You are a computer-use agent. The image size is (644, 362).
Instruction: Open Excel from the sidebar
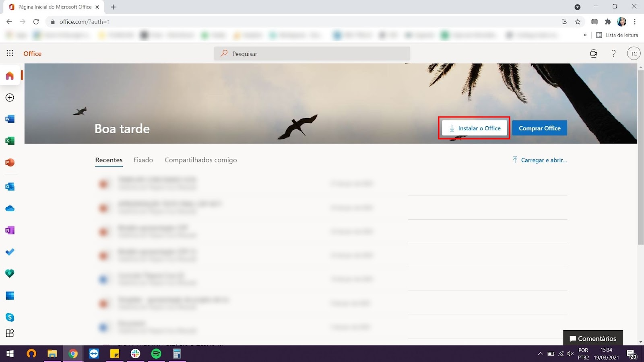10,141
